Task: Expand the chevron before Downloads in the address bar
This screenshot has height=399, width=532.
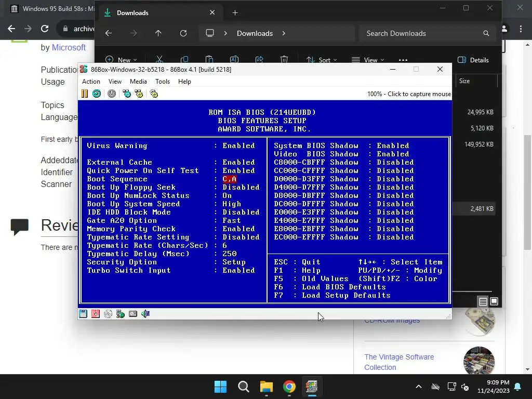Action: pyautogui.click(x=225, y=33)
